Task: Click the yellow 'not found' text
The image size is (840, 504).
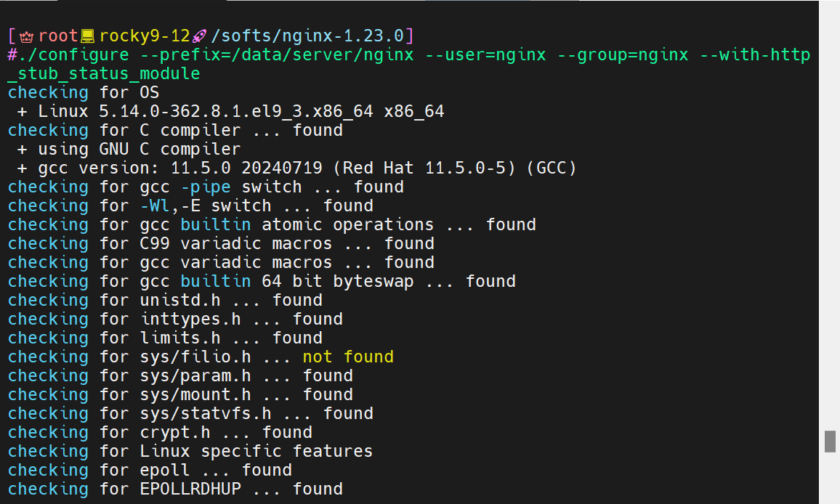Action: (x=348, y=357)
